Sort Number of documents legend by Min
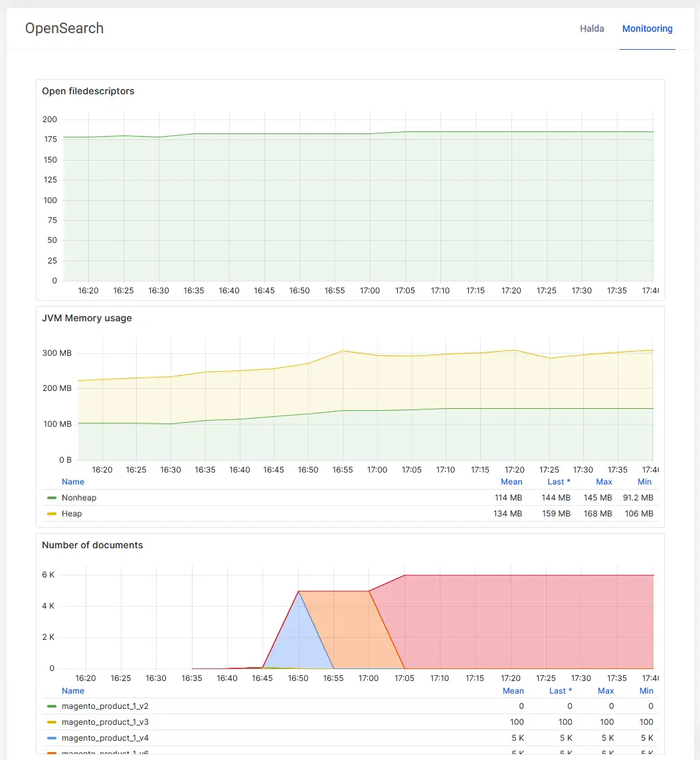This screenshot has width=700, height=760. click(x=646, y=691)
